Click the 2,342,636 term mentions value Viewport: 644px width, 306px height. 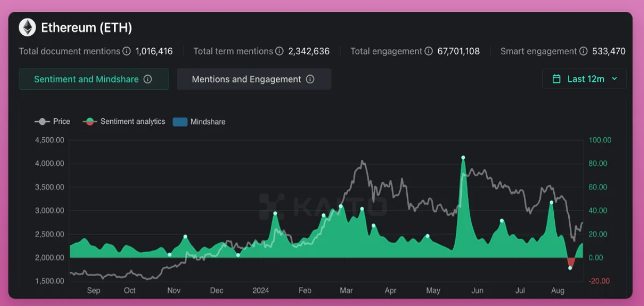[309, 51]
